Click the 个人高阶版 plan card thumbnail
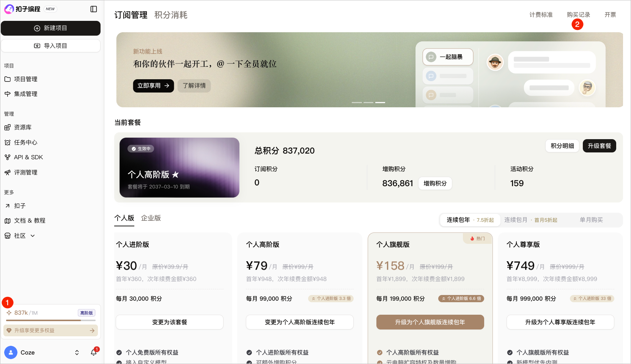 coord(179,168)
